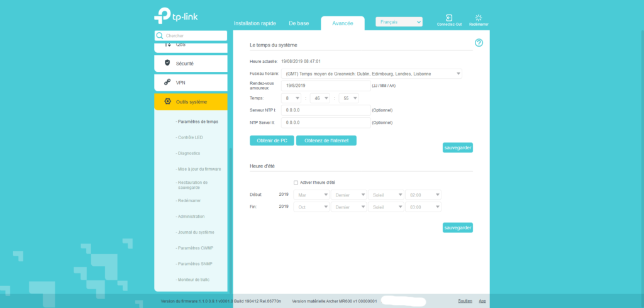The height and width of the screenshot is (308, 644).
Task: Click the help question mark icon
Action: [x=479, y=43]
